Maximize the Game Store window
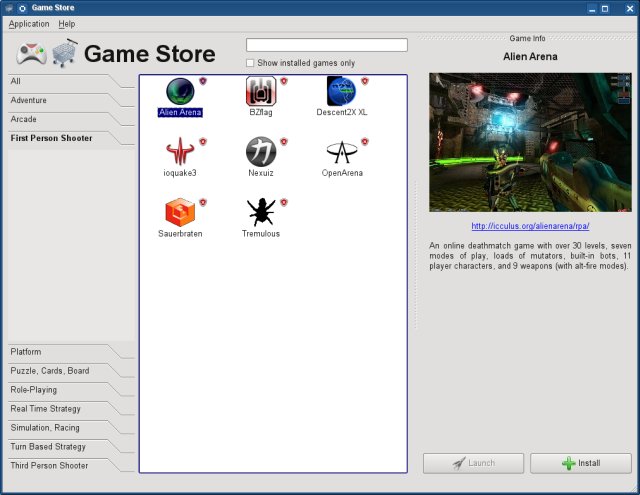640x495 pixels. (x=605, y=8)
